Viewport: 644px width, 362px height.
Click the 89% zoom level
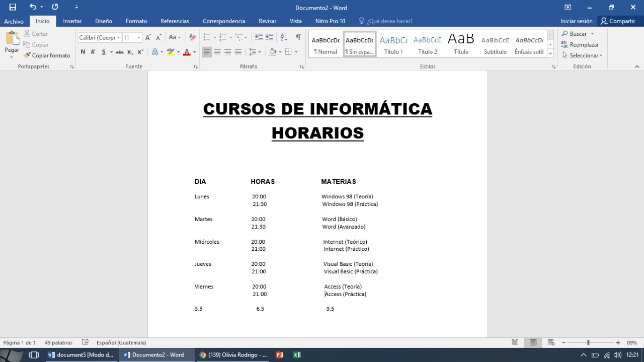point(632,342)
